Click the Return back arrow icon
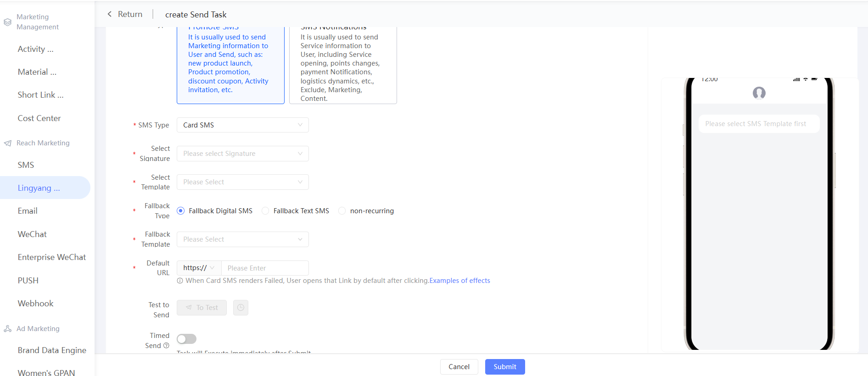This screenshot has width=868, height=376. tap(109, 14)
